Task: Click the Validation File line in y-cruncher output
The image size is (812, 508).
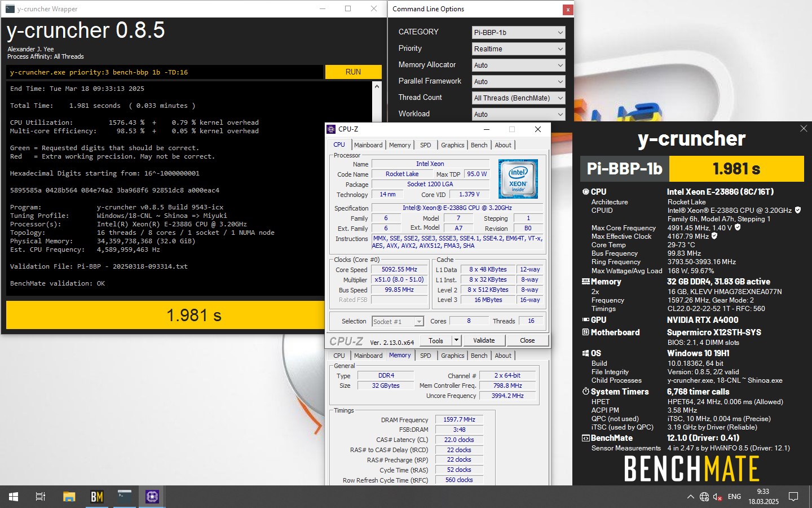Action: pyautogui.click(x=99, y=266)
